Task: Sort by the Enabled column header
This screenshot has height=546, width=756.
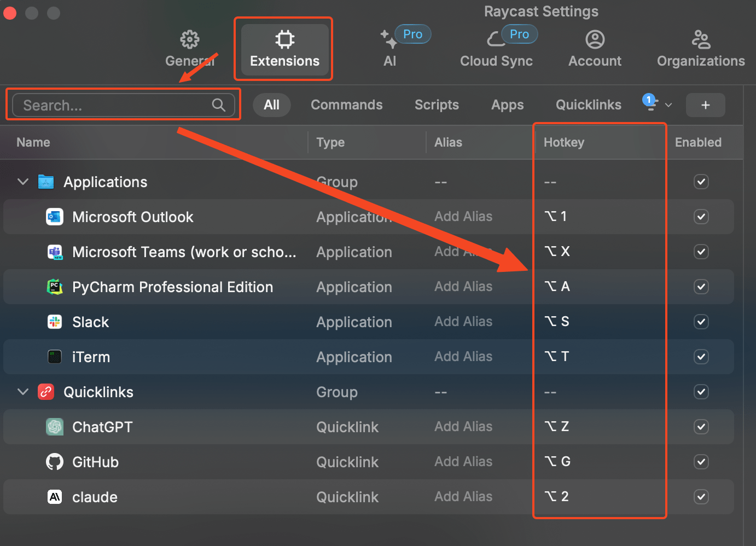Action: [698, 142]
